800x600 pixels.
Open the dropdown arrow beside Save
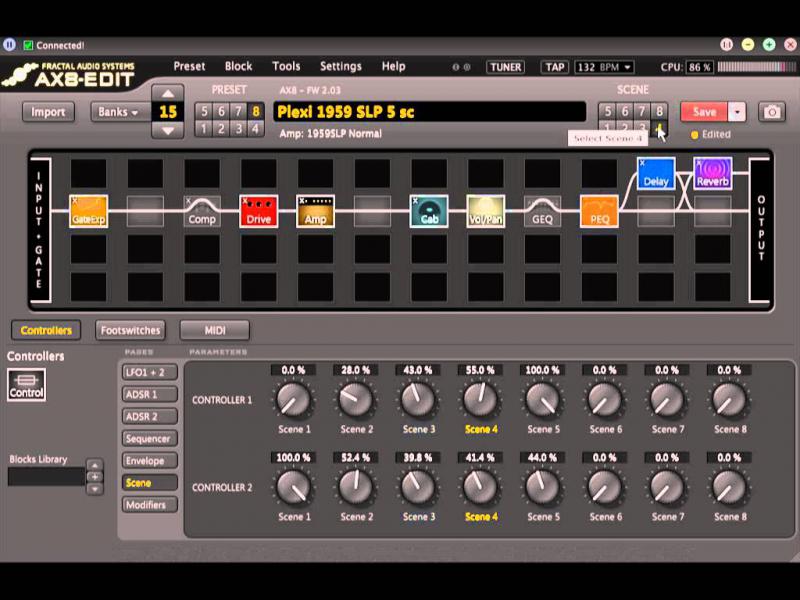[x=738, y=112]
